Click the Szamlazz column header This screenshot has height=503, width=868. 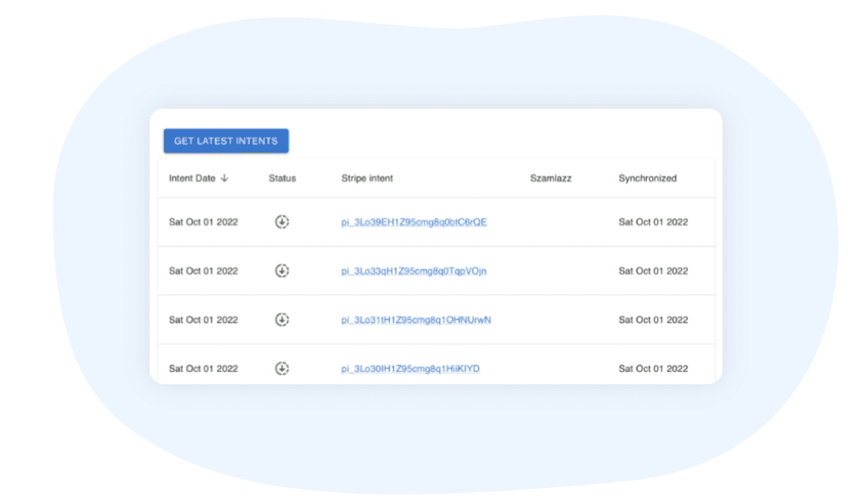(x=551, y=178)
